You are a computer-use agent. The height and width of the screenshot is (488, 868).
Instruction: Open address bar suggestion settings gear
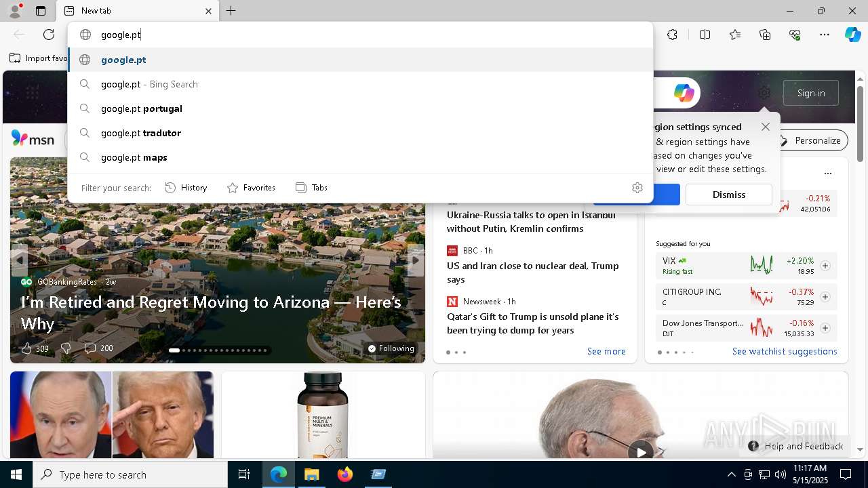[x=637, y=188]
